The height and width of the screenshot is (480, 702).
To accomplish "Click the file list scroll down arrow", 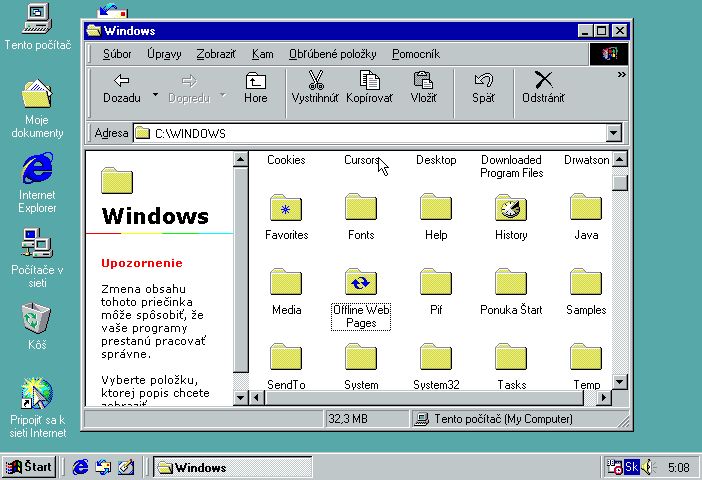I will tap(620, 383).
